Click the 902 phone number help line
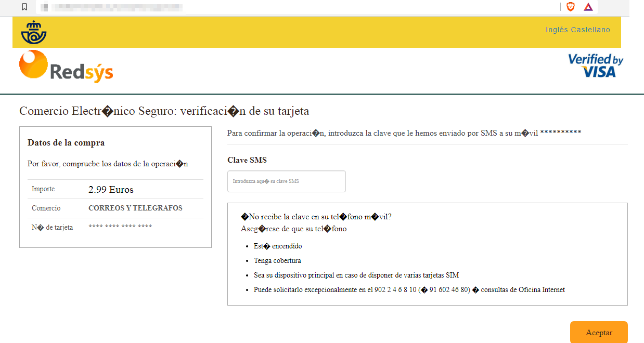 [x=395, y=289]
